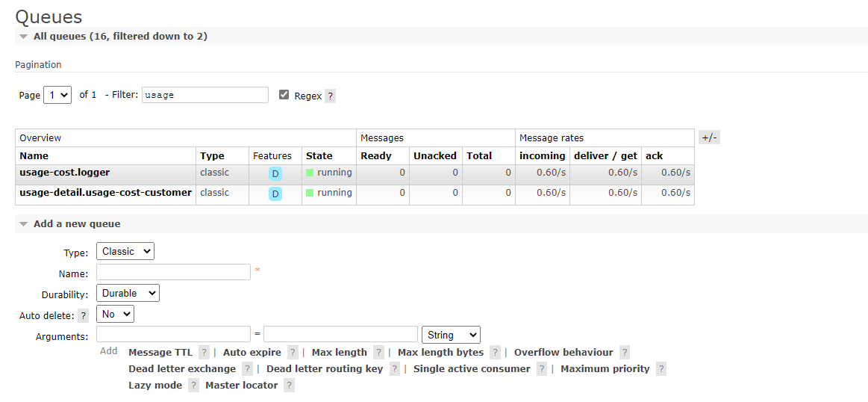Sort table by Ready column header
Image resolution: width=868 pixels, height=402 pixels.
[x=376, y=156]
